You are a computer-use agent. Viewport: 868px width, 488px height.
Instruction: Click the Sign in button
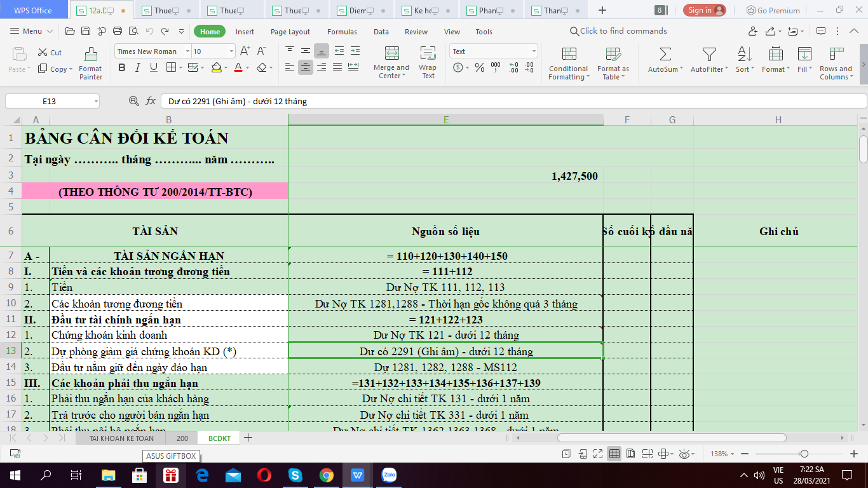click(x=705, y=10)
